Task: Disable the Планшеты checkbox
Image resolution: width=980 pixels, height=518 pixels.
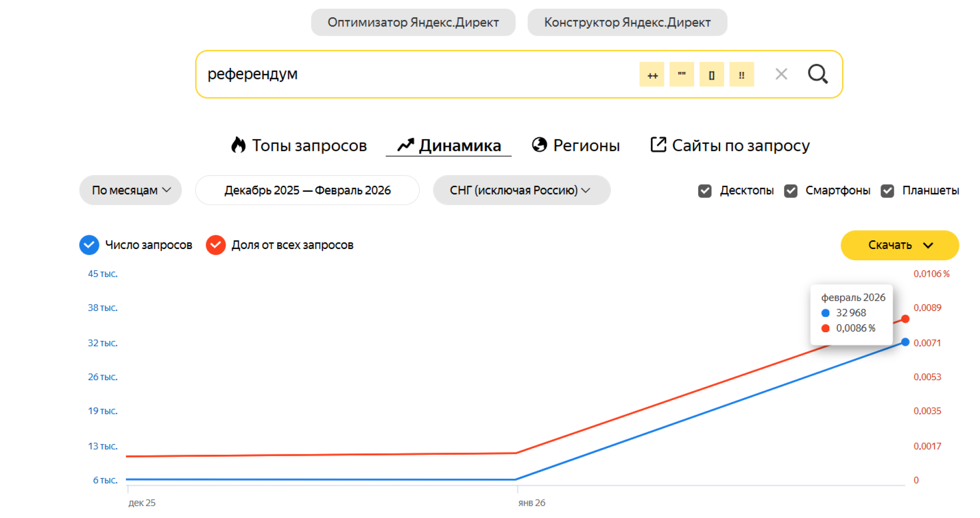Action: pos(887,191)
